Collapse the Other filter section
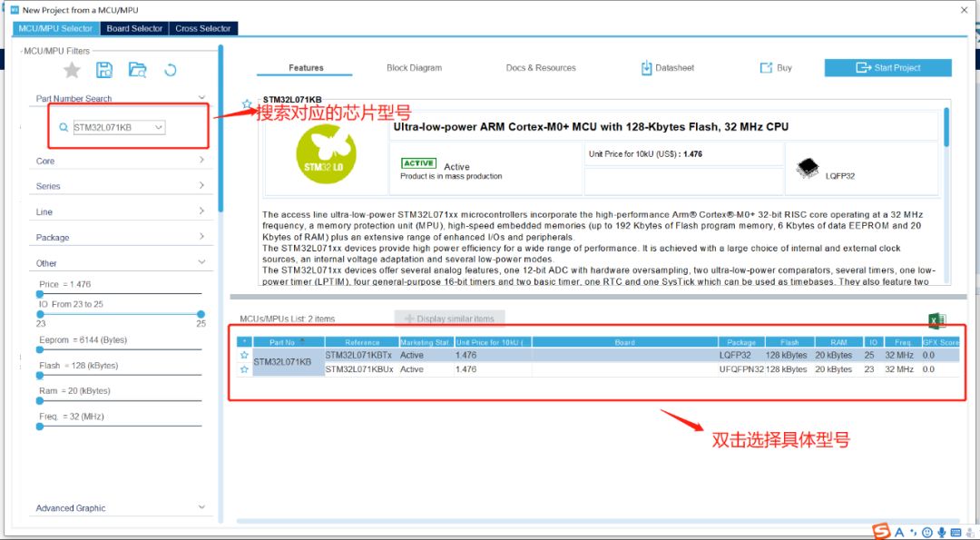 click(x=201, y=262)
